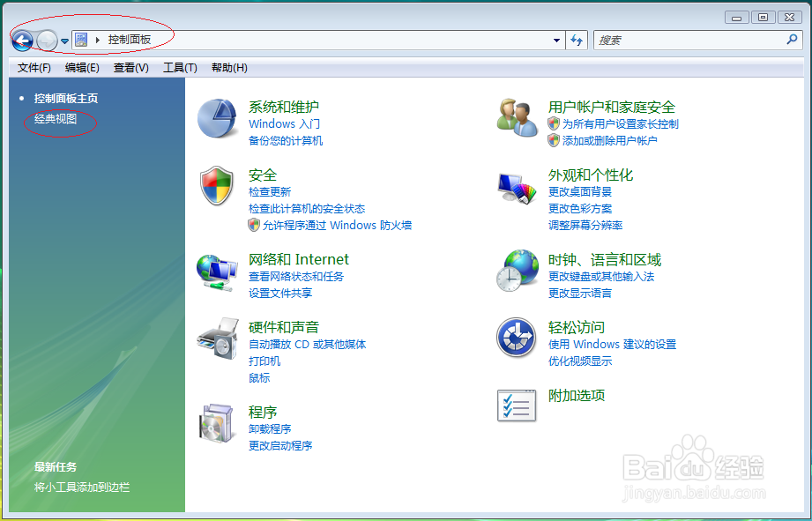Click shield icon beside 允许程序通过 Windows 防火墙

(254, 225)
